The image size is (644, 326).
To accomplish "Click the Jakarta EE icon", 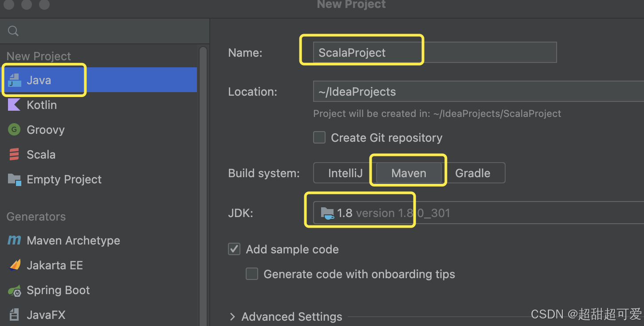I will pos(15,265).
